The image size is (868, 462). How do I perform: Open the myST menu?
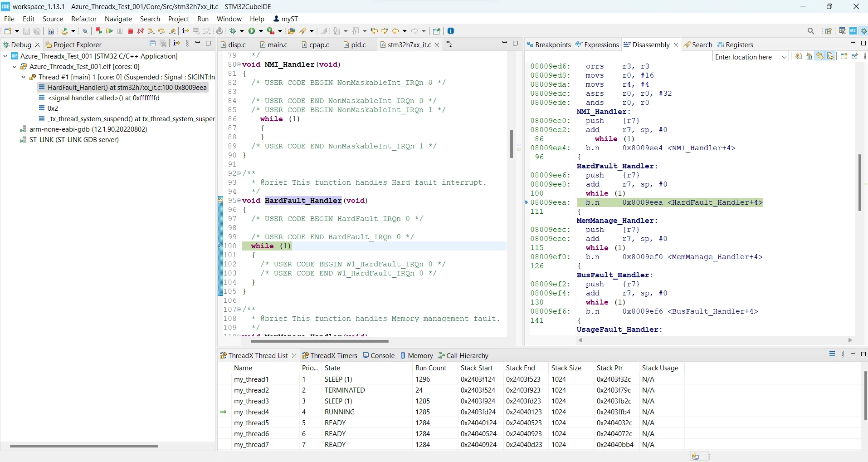[x=286, y=19]
